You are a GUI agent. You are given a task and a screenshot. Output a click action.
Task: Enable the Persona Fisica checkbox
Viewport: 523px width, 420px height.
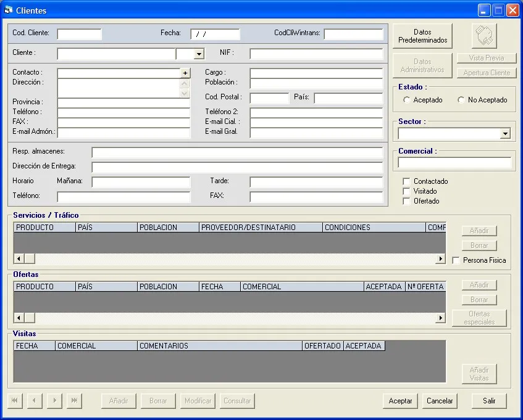pos(456,260)
